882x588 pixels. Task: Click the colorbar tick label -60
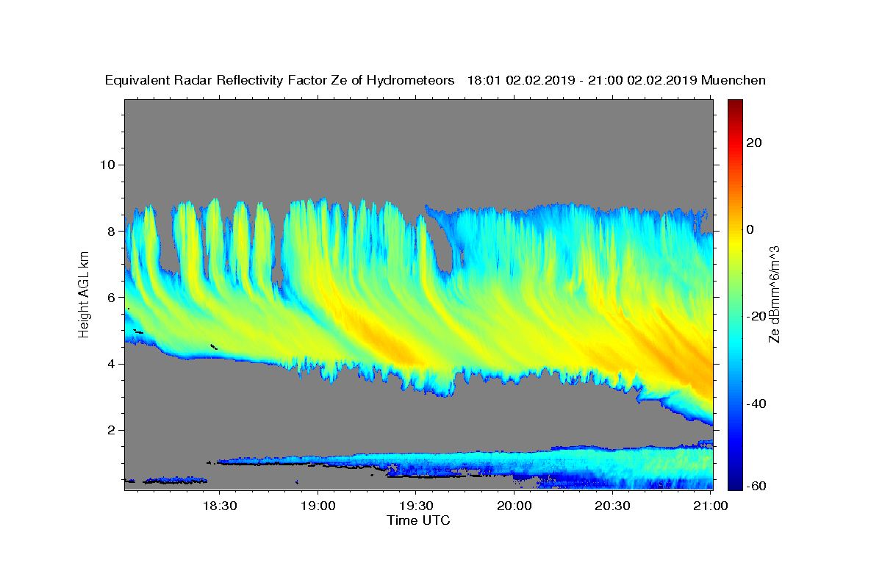756,485
